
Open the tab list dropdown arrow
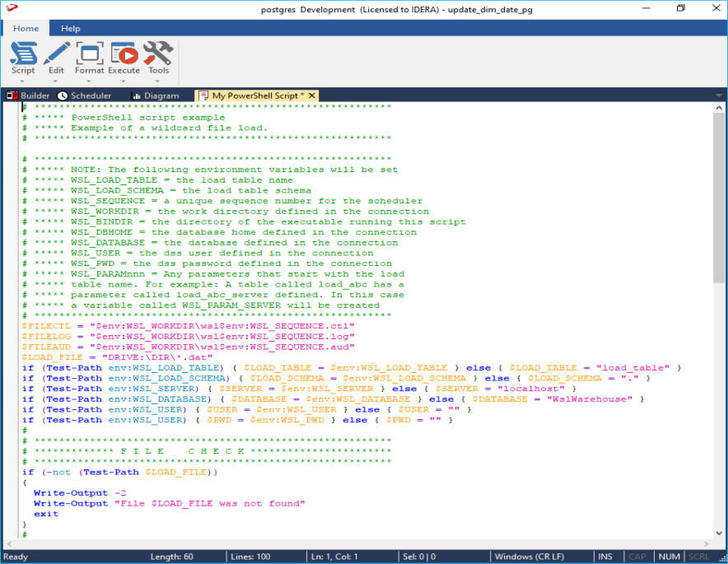(x=719, y=96)
